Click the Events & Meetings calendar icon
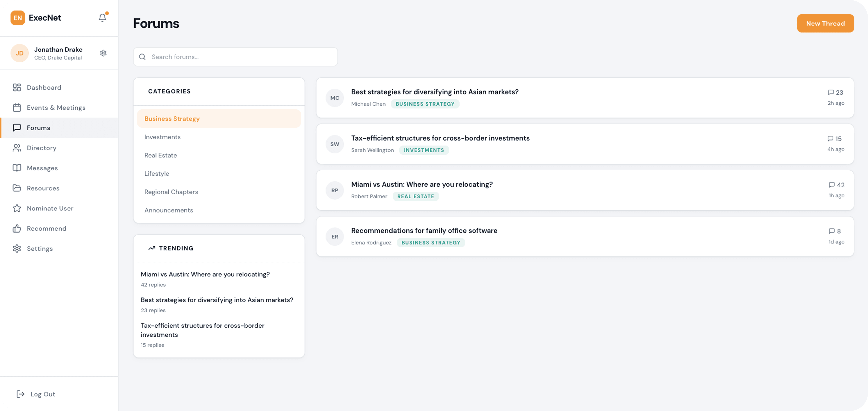Image resolution: width=868 pixels, height=411 pixels. coord(17,108)
